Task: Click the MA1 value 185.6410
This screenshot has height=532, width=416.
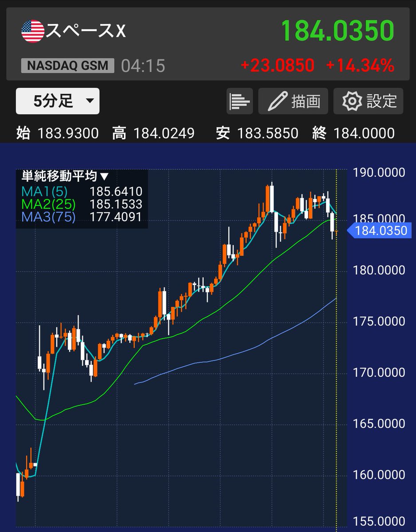Action: pyautogui.click(x=116, y=192)
